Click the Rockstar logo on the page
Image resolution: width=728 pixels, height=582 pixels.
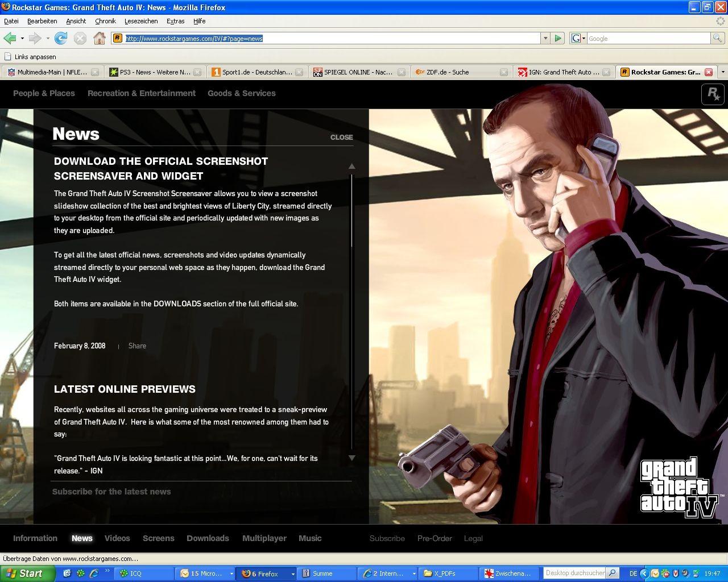(713, 94)
